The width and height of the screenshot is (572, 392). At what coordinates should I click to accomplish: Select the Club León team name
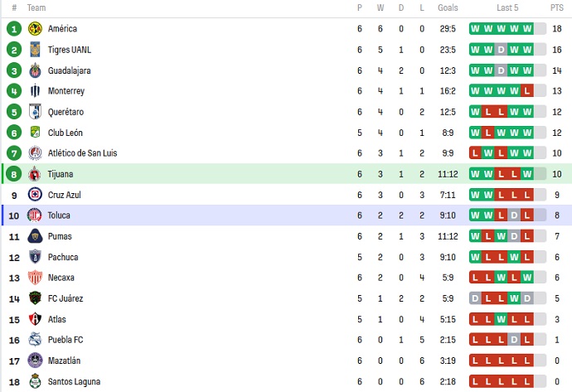65,133
